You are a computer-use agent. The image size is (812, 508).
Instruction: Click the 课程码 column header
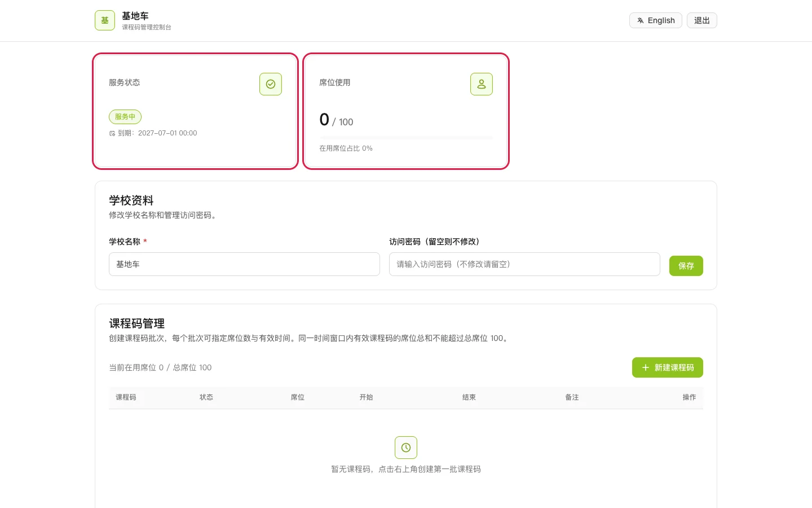pos(126,397)
